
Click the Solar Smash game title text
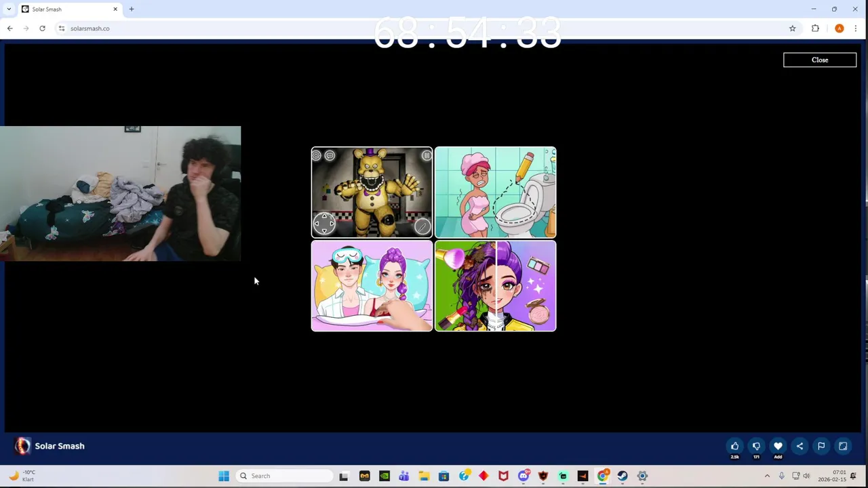tap(60, 446)
